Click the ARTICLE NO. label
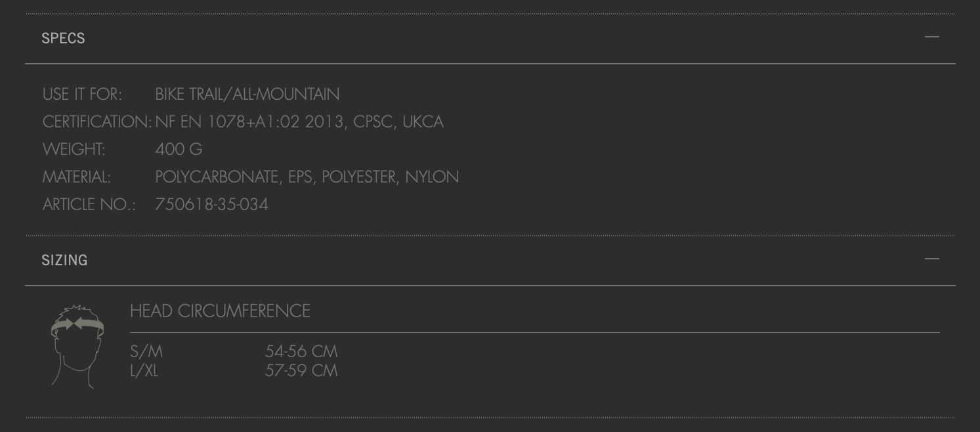Viewport: 980px width, 432px height. tap(89, 204)
